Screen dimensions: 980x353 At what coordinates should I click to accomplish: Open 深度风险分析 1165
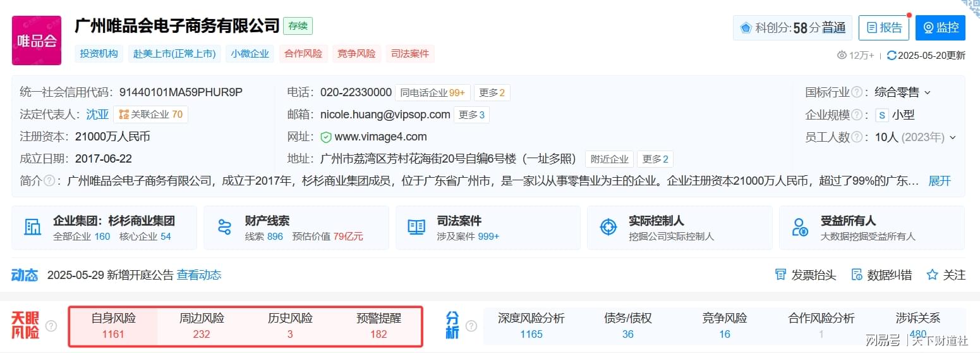pos(531,326)
